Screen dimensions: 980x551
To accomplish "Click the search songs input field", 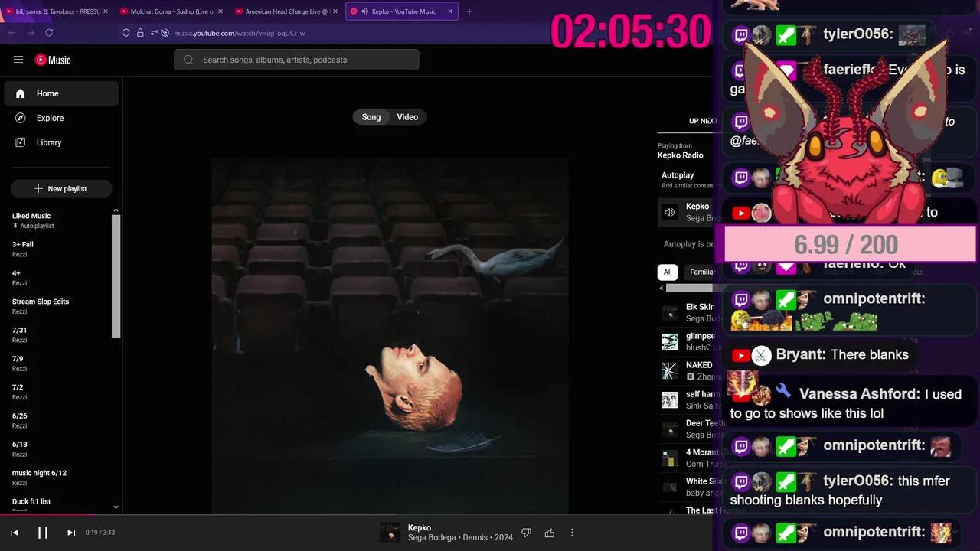I will tap(296, 60).
